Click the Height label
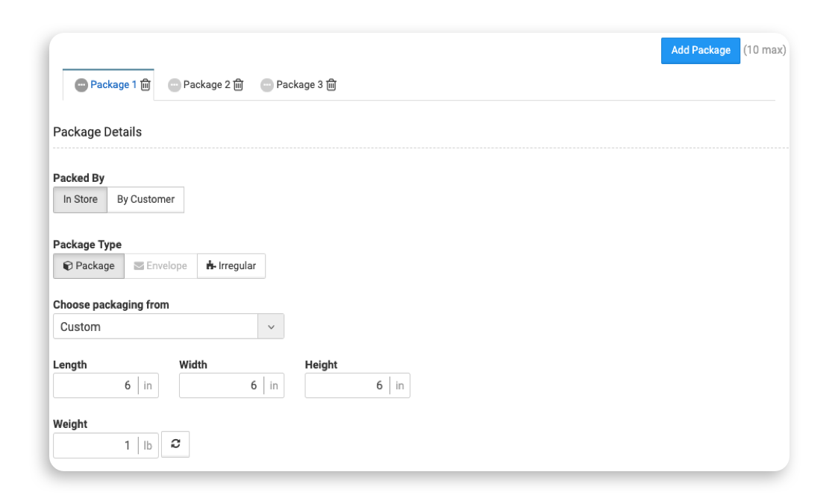 tap(321, 365)
